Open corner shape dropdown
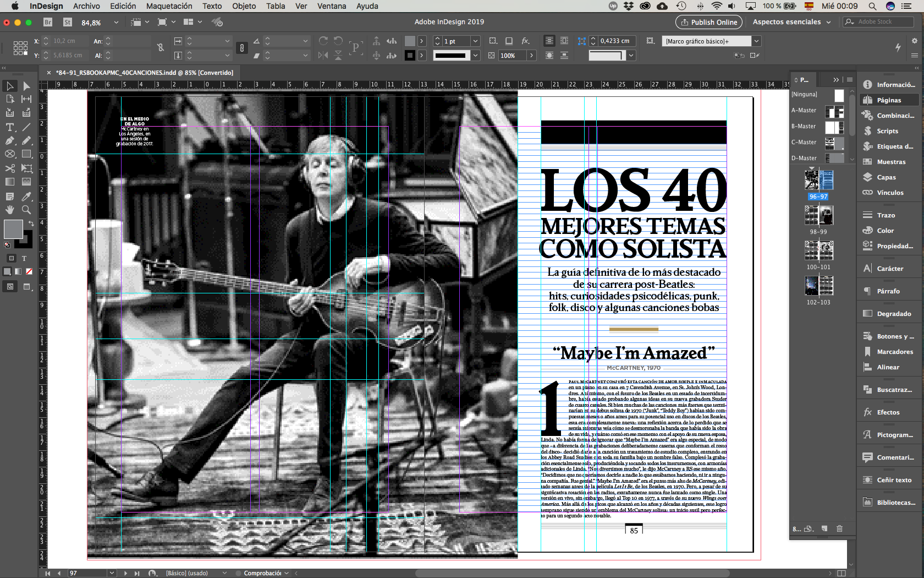924x578 pixels. click(x=631, y=55)
